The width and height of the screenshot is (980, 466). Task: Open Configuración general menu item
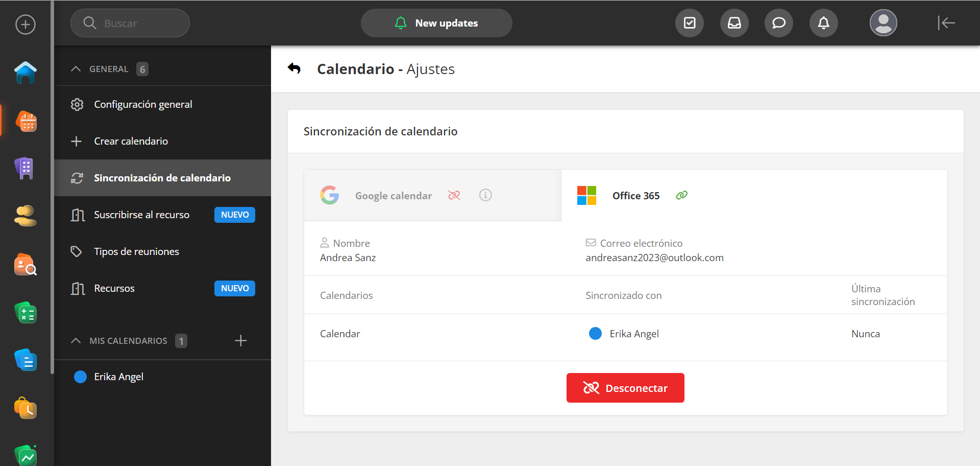(143, 104)
